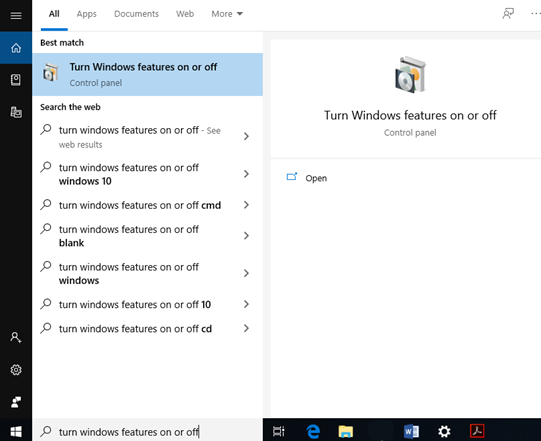Expand arrow for 'blank' suggestion
Screen dimensions: 541x441
coord(246,236)
